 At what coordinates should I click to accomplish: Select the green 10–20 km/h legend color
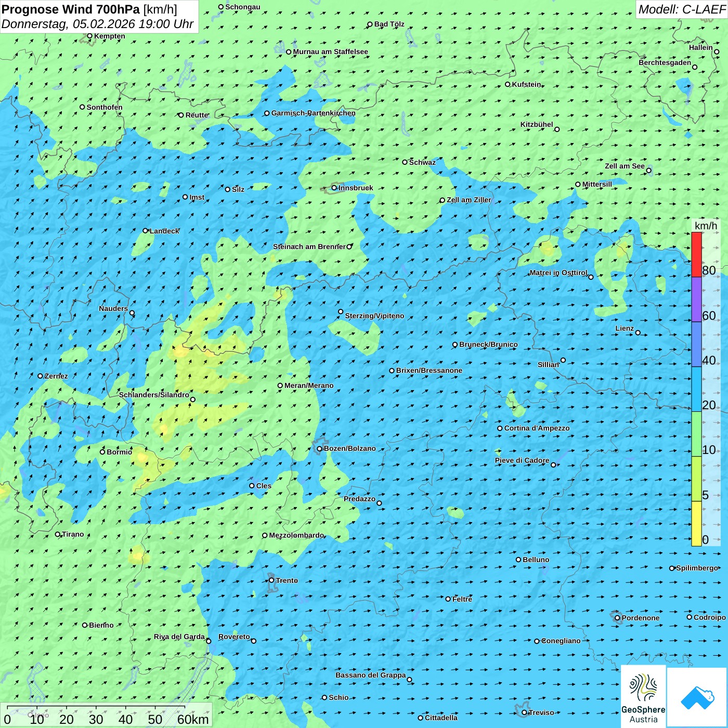coord(696,434)
